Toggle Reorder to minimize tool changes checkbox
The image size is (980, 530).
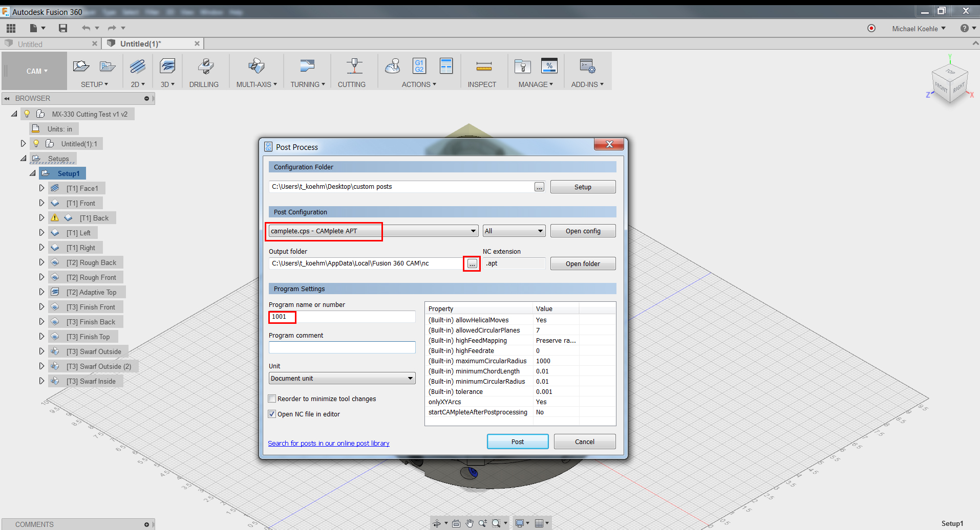[272, 399]
